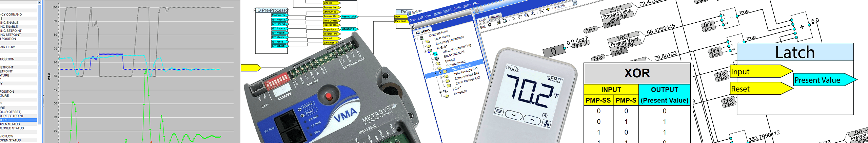The image size is (868, 143).
Task: Click the Eth IP DataLink icon in tree
Action: click(x=436, y=59)
